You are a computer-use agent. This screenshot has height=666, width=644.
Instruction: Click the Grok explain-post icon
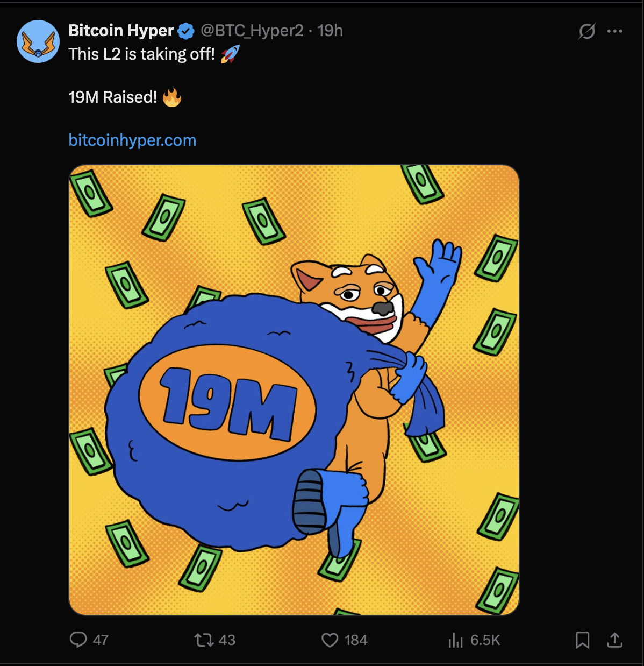tap(586, 31)
